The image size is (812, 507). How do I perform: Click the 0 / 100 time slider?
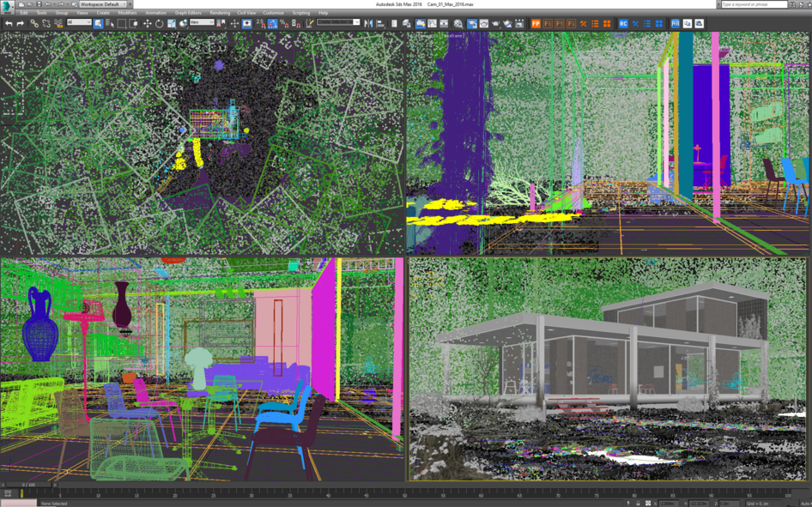pos(28,485)
